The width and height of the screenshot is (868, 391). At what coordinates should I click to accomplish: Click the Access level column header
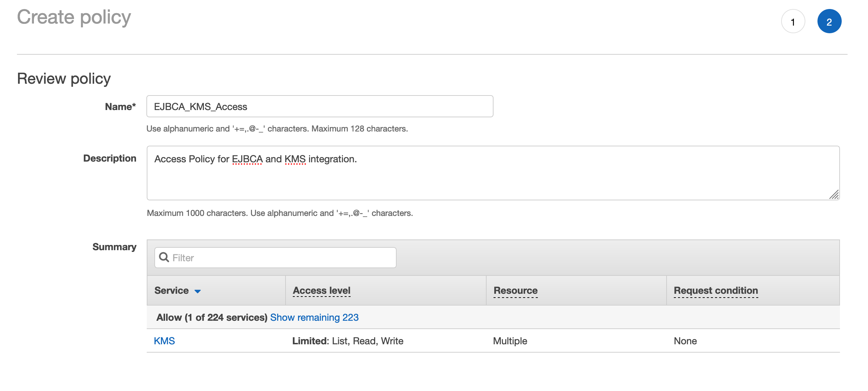click(322, 291)
